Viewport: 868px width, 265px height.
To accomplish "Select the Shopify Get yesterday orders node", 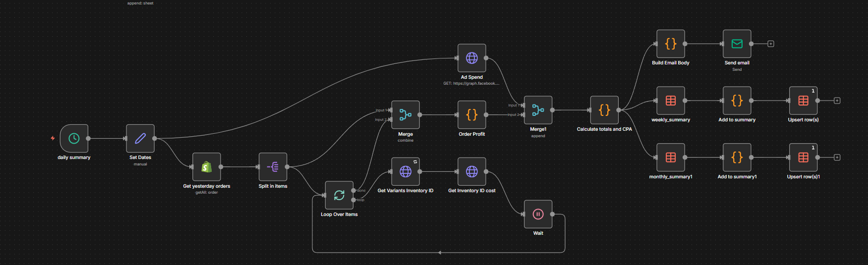I will 207,167.
